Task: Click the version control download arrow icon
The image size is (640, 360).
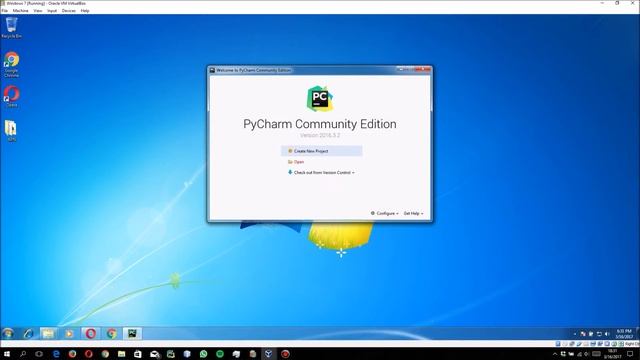Action: coord(290,172)
